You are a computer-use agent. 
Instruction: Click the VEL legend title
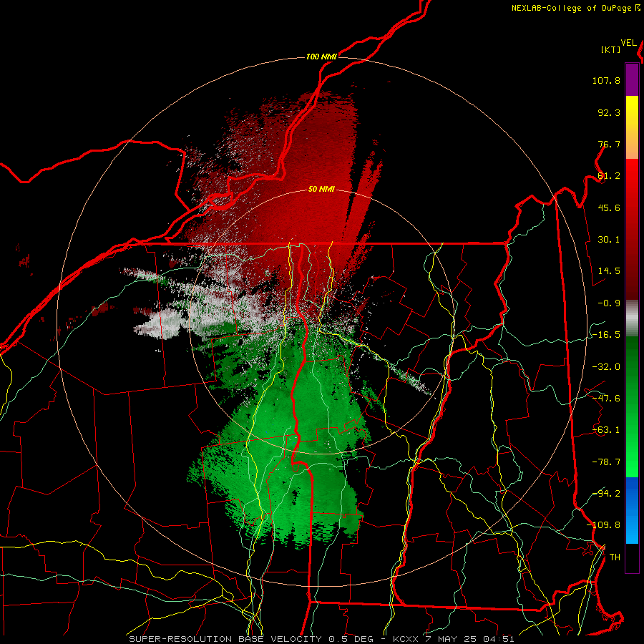pos(628,43)
